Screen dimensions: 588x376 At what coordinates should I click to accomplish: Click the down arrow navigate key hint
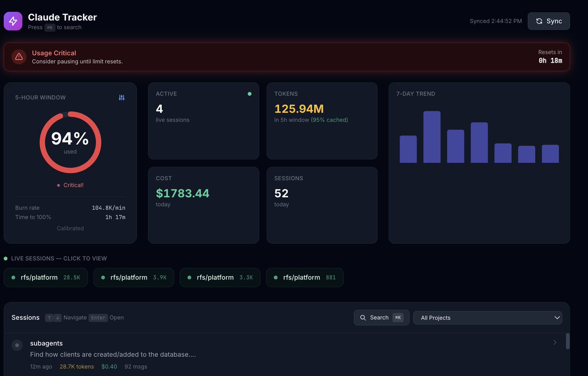57,318
